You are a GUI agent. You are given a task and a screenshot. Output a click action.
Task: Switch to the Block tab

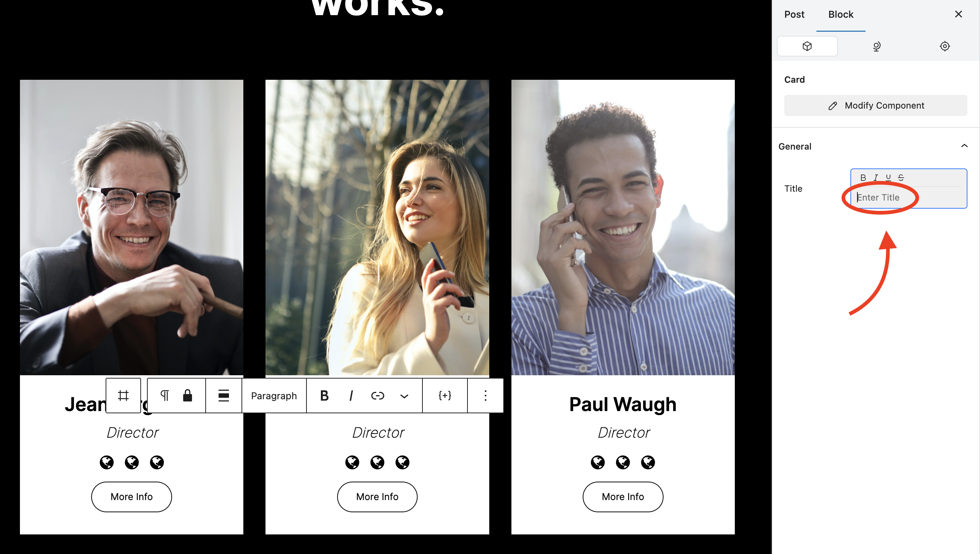pyautogui.click(x=841, y=14)
